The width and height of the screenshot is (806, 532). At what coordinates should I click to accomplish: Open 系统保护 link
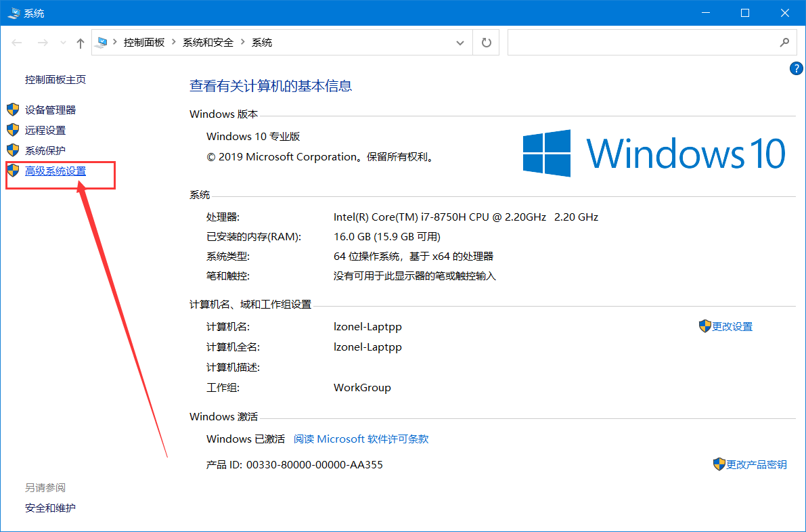tap(45, 151)
